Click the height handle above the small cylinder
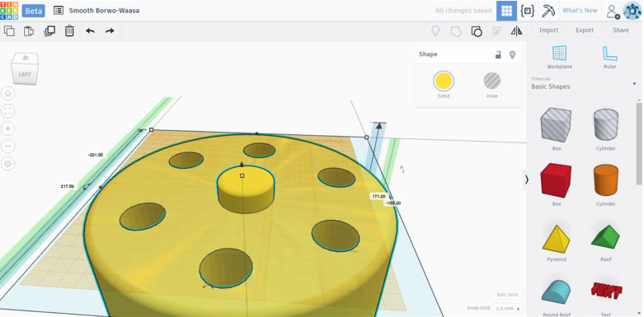644x317 pixels. (242, 165)
